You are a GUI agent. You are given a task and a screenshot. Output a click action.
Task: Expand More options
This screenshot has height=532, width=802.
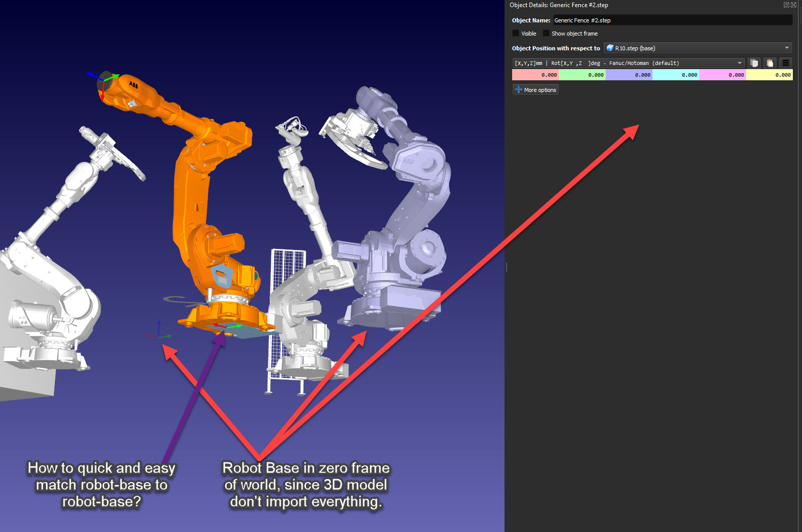536,90
